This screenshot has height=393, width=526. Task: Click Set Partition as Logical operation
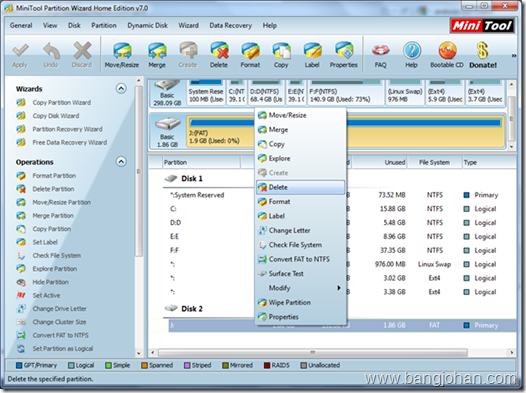[x=62, y=349]
